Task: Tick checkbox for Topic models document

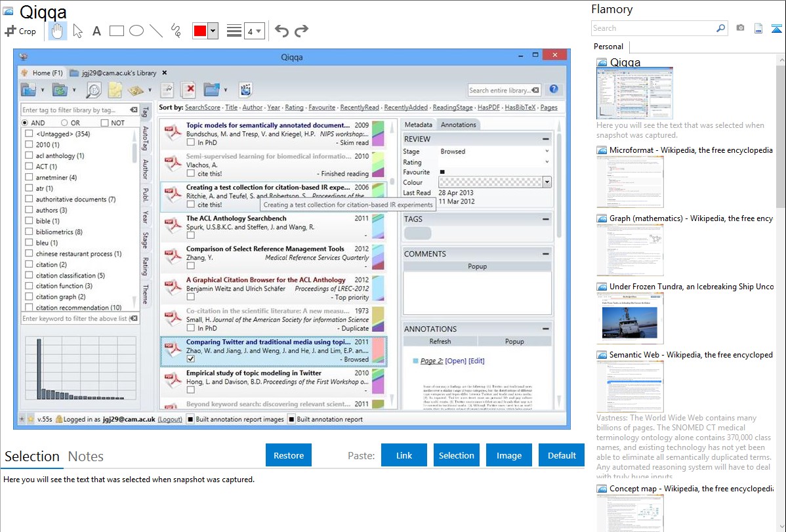Action: tap(190, 142)
